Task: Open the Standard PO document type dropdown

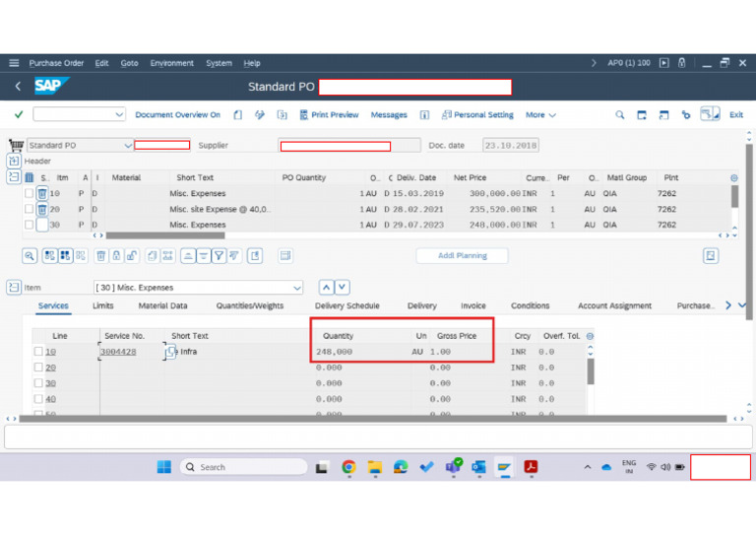Action: 127,145
